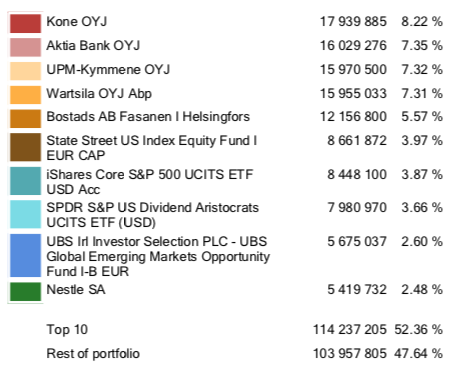Click the dark orange Bostads AB Fasanen swatch
The image size is (464, 375).
(25, 119)
